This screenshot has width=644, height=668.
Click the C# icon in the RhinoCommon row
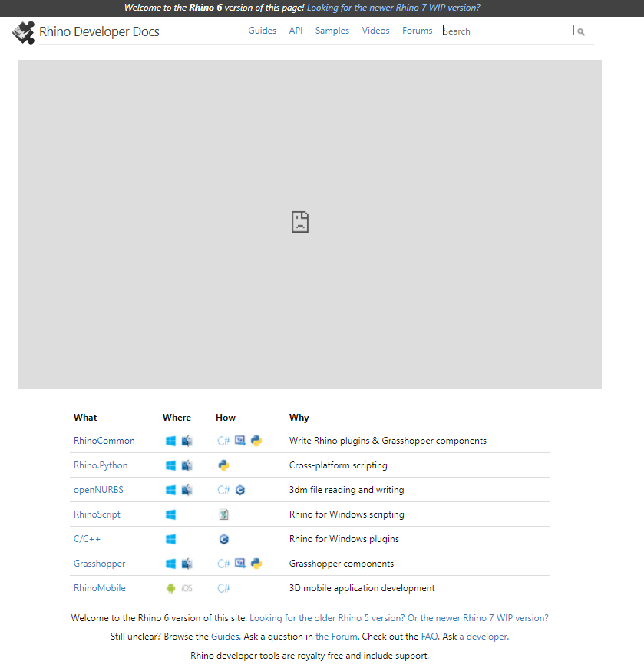223,441
